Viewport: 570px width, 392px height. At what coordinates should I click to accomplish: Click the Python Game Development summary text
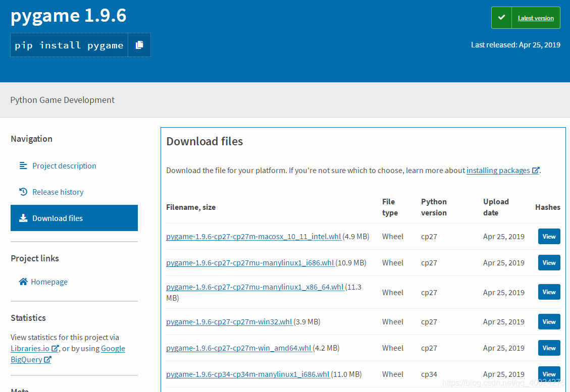[x=62, y=100]
